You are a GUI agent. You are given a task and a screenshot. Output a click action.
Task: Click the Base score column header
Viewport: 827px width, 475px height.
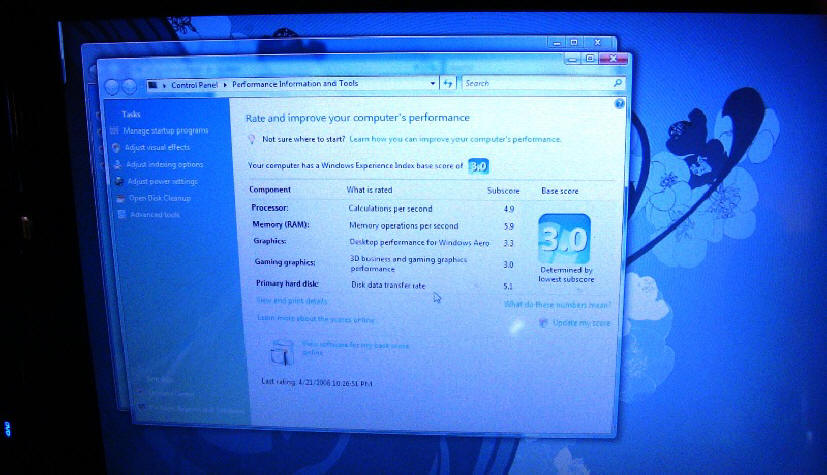coord(560,191)
